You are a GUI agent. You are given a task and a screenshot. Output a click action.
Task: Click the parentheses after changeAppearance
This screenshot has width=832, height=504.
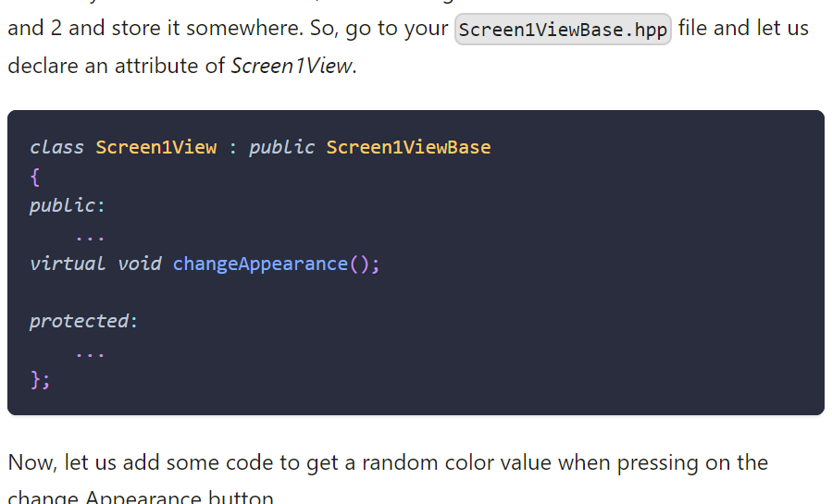[359, 264]
